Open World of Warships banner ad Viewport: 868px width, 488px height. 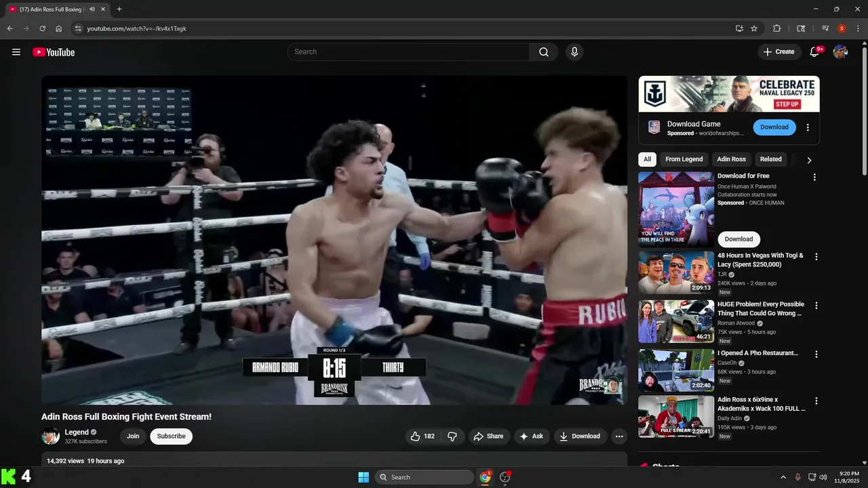(x=729, y=94)
